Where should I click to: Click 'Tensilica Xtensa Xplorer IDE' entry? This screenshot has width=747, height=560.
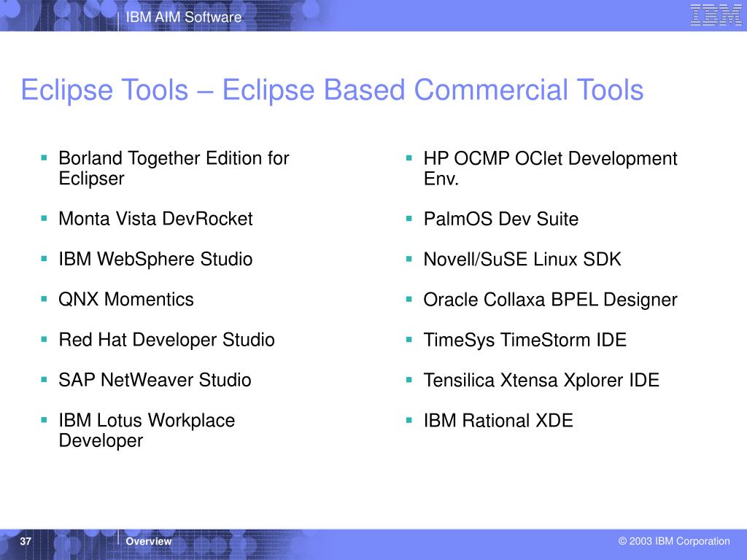(x=541, y=381)
